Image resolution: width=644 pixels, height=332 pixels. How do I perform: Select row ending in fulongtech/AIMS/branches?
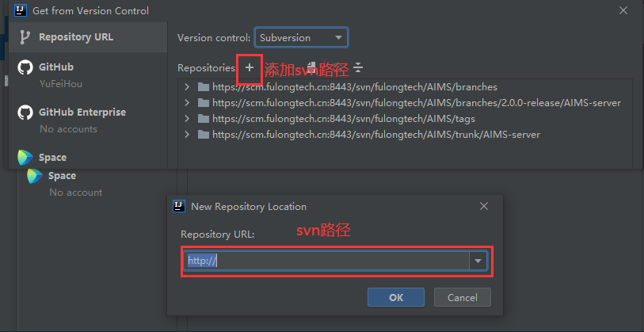tap(406, 87)
